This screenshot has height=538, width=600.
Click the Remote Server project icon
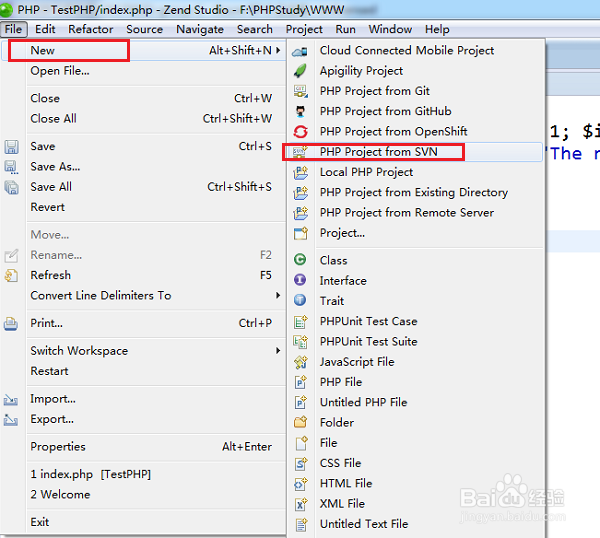point(300,213)
